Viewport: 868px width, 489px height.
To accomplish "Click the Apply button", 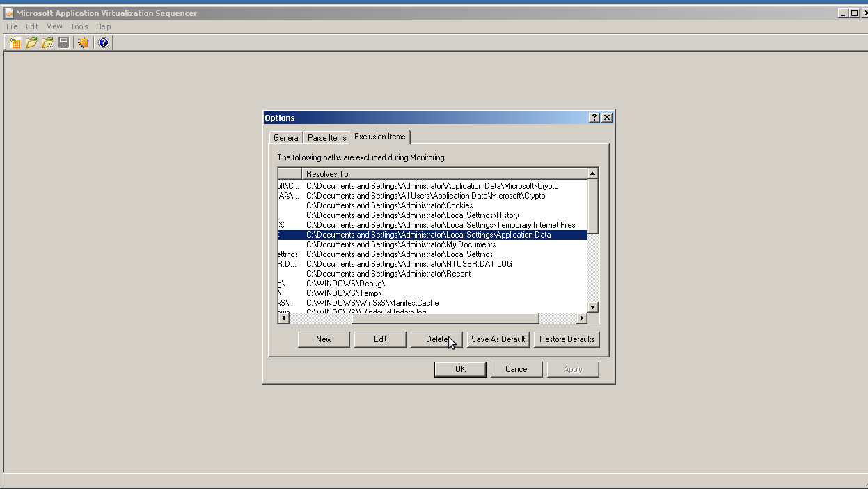I will [x=573, y=369].
